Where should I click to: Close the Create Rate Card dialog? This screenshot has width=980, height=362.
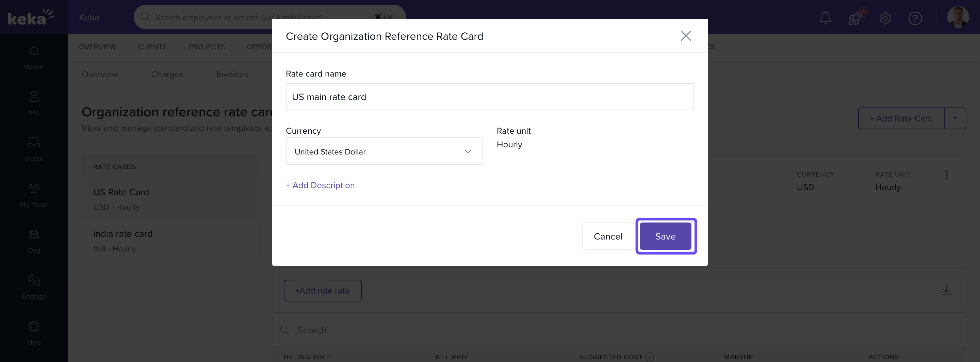[x=686, y=36]
